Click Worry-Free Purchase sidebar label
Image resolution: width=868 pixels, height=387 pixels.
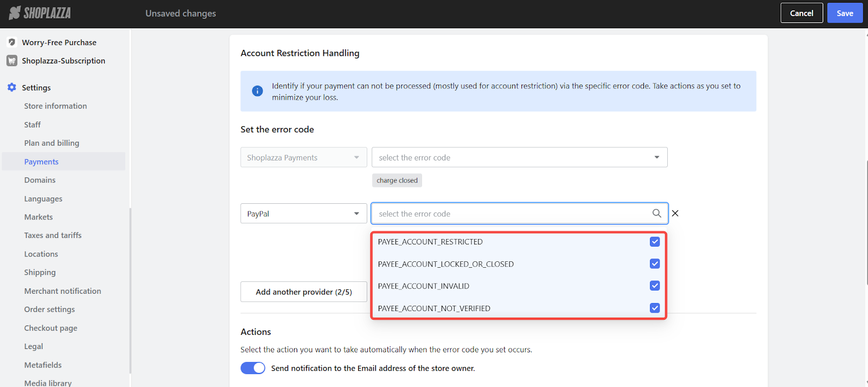pyautogui.click(x=59, y=42)
